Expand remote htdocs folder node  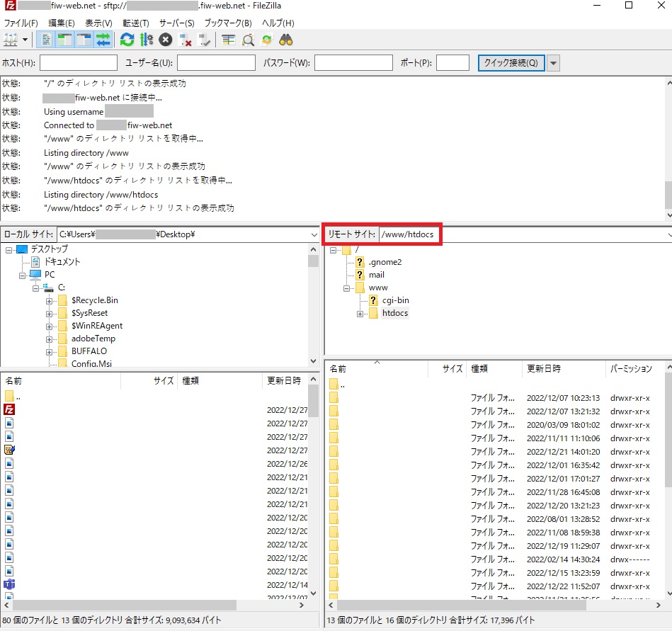click(x=360, y=314)
